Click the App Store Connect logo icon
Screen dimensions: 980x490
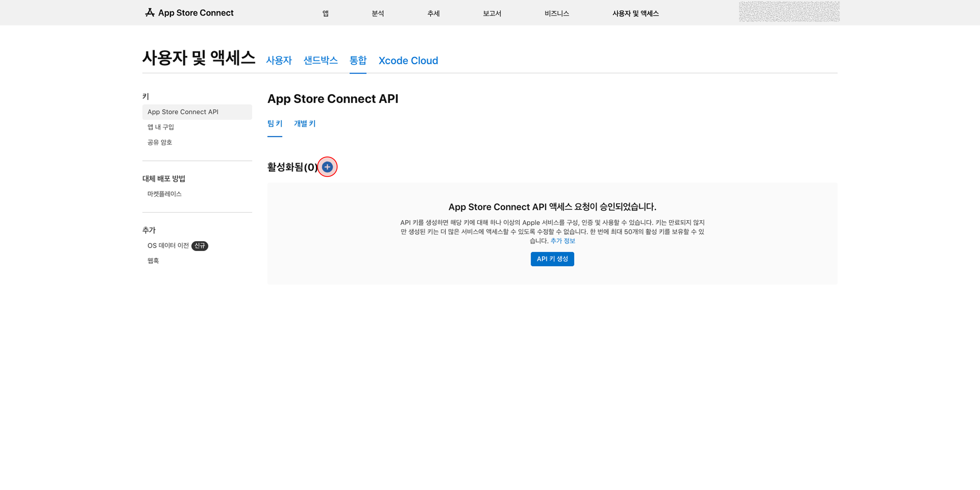tap(149, 13)
